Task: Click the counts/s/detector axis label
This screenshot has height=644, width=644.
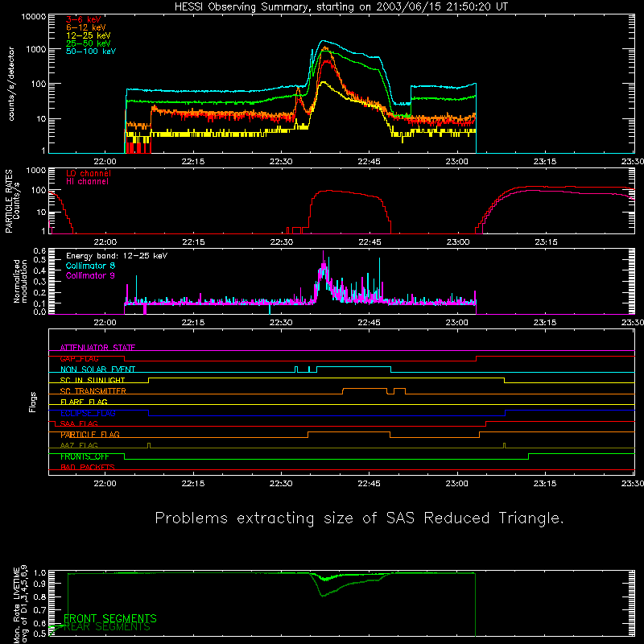Action: point(11,84)
